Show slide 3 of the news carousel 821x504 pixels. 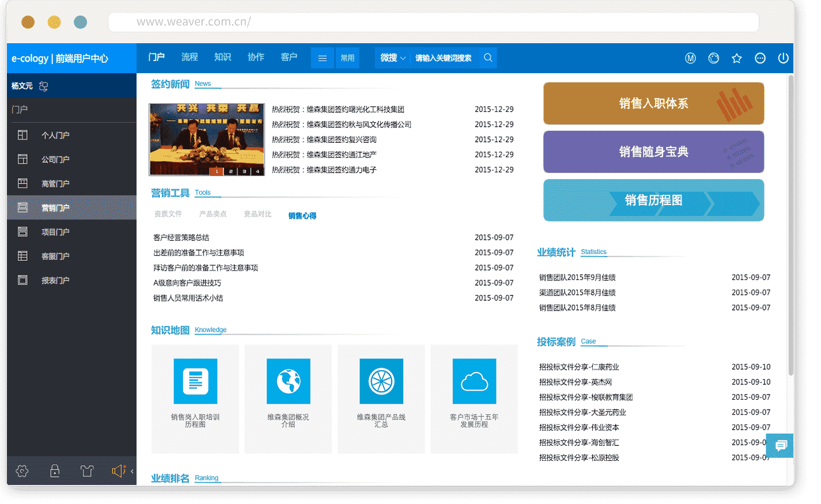coord(244,171)
